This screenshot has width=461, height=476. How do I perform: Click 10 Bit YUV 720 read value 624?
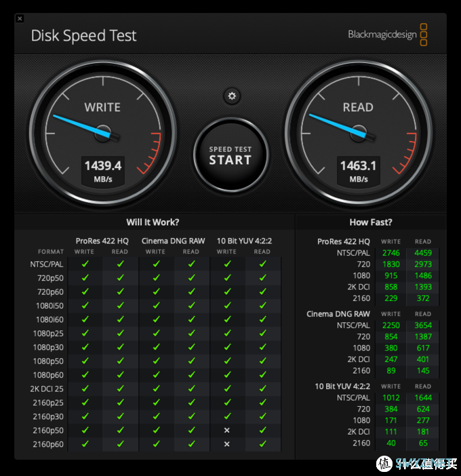pyautogui.click(x=423, y=410)
